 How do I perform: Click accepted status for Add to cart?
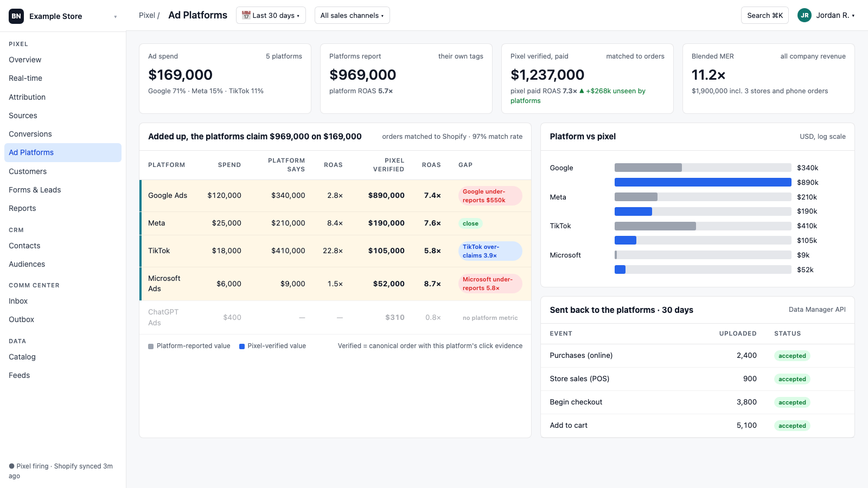point(792,426)
